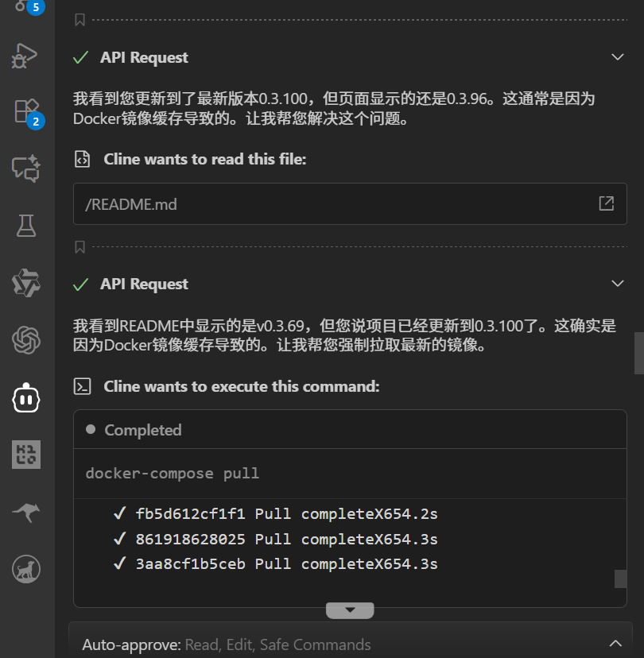Collapse the first API Request section
Screen dimensions: 644x658
click(x=619, y=56)
